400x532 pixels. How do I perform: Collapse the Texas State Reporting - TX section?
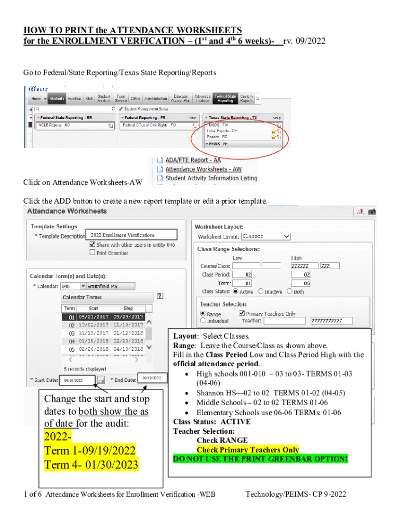click(x=206, y=118)
